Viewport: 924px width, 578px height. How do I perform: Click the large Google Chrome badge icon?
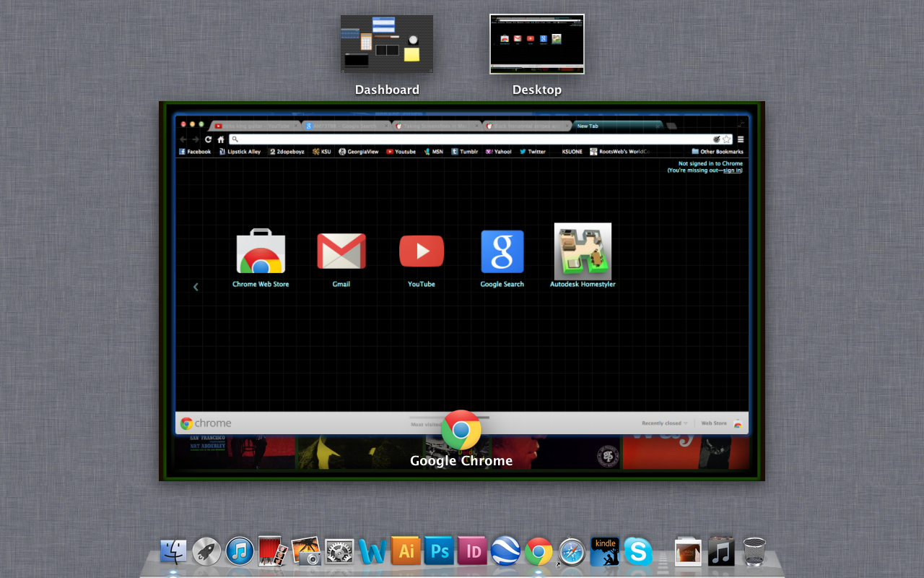(x=461, y=430)
